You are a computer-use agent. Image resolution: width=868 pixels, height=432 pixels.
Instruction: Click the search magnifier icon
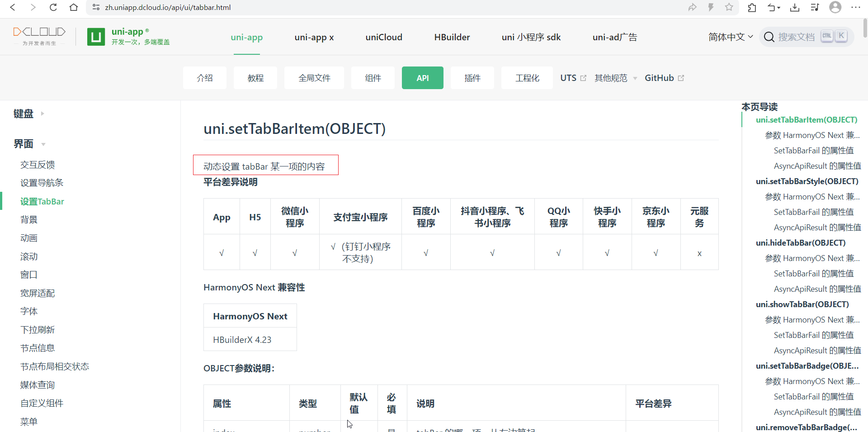point(769,37)
